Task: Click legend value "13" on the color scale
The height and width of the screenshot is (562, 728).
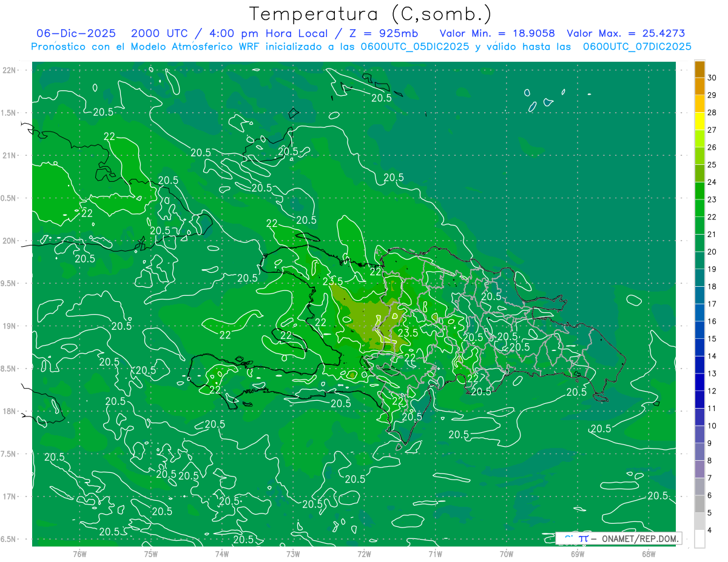Action: point(712,373)
